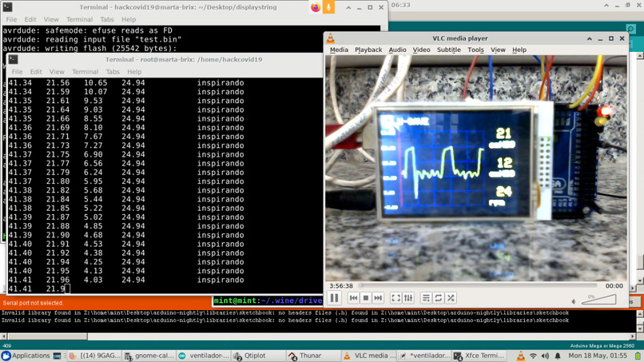Toggle VLC fullscreen mode
This screenshot has height=362, width=644.
point(396,298)
